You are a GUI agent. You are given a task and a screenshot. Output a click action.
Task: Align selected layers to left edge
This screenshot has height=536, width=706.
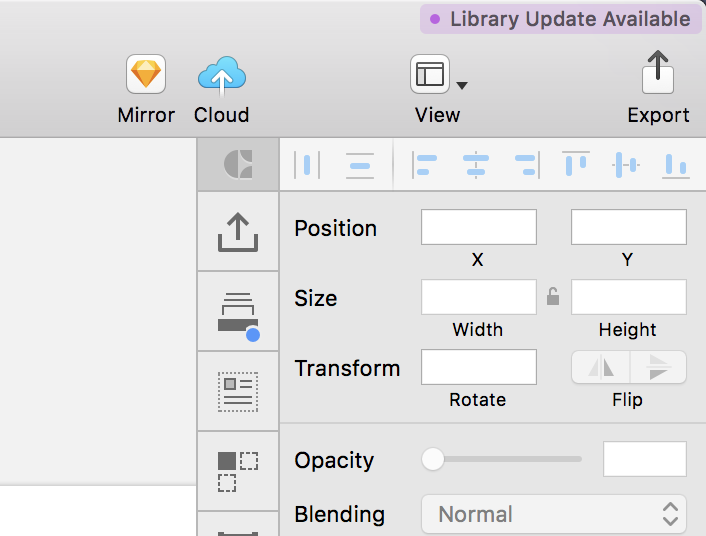(425, 165)
